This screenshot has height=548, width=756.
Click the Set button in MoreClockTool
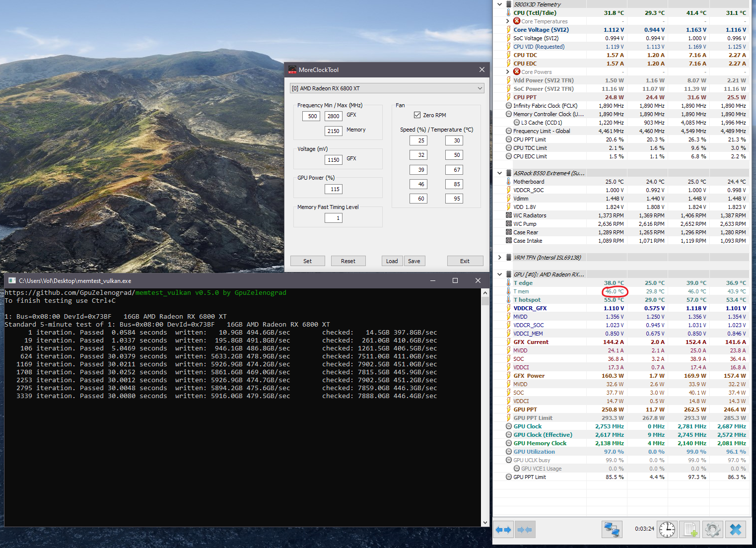pos(308,261)
